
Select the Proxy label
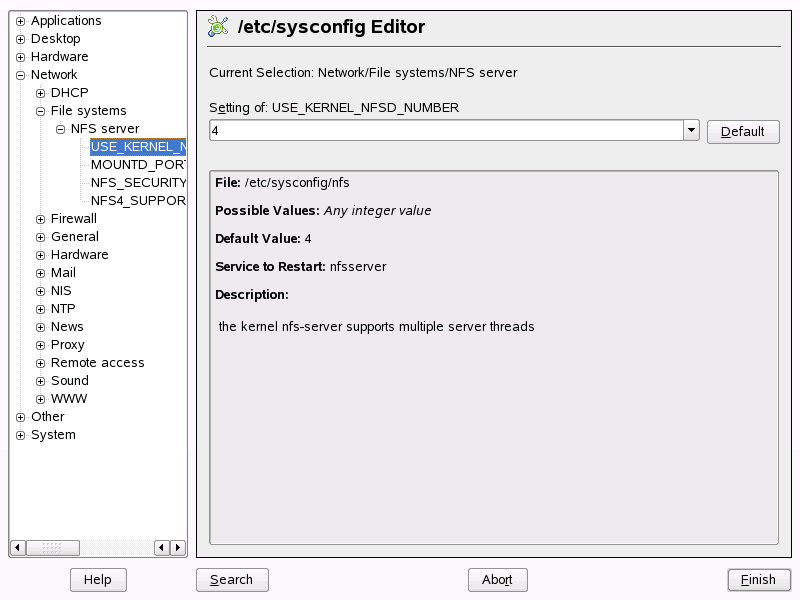pos(67,345)
